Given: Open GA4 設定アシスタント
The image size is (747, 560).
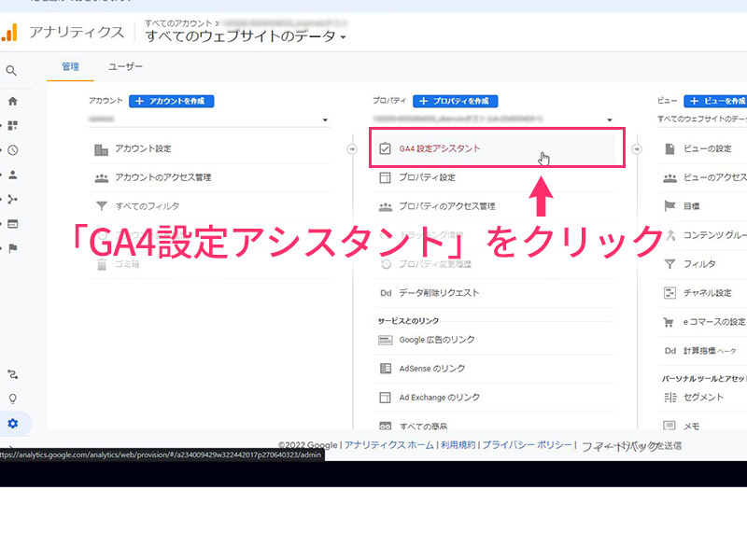Looking at the screenshot, I should (x=440, y=148).
